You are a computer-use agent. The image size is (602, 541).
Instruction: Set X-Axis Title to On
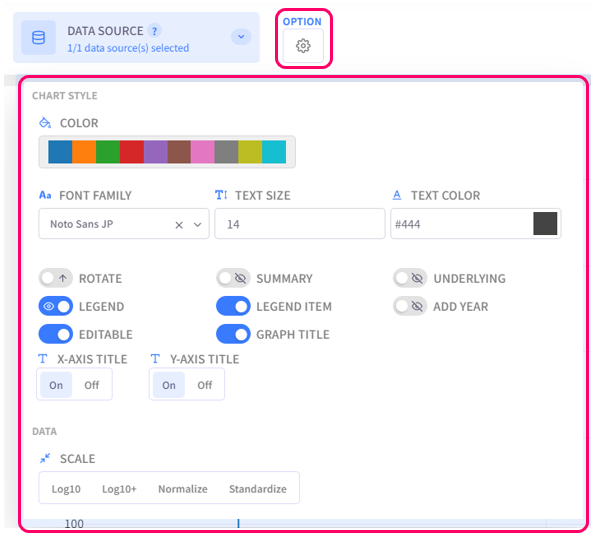tap(56, 385)
